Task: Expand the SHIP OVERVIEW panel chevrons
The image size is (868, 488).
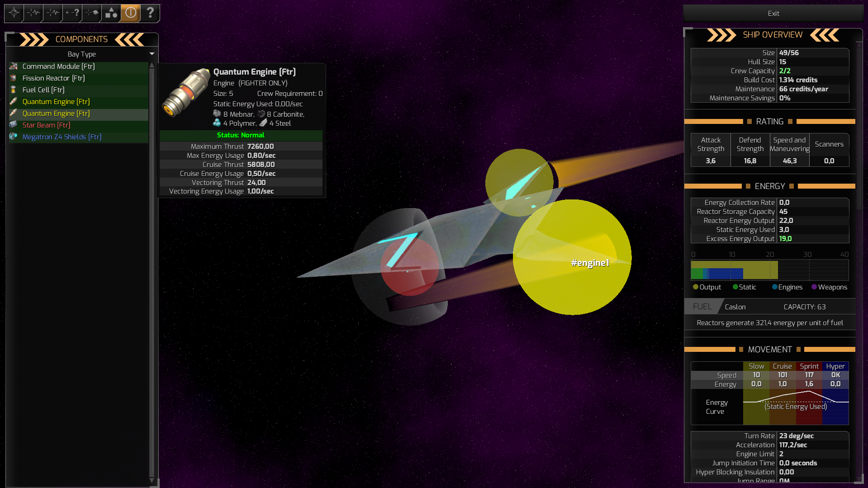Action: point(722,34)
